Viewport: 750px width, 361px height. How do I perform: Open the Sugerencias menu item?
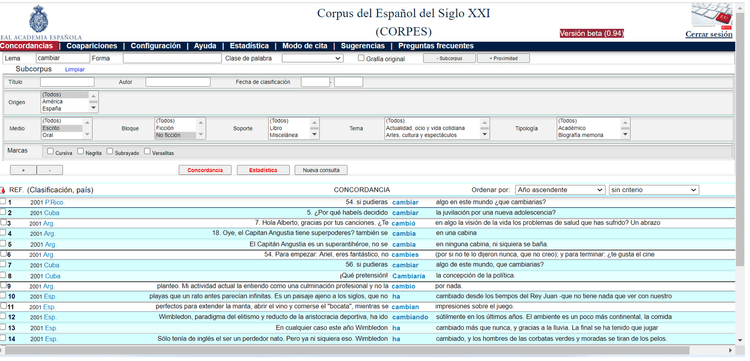[363, 46]
